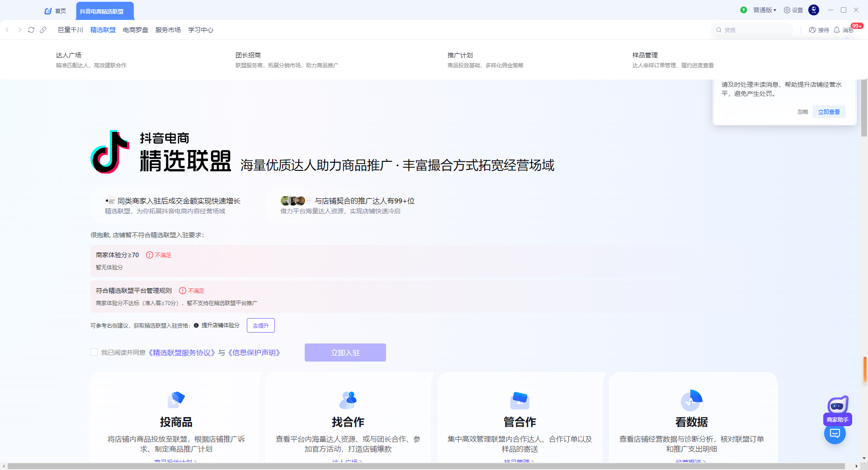The image size is (868, 470).
Task: Dismiss notification with 忽略
Action: 802,112
